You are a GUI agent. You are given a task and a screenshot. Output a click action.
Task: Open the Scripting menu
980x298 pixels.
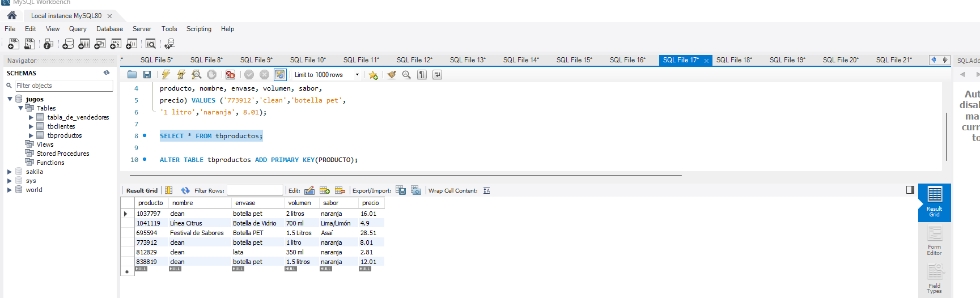pos(199,29)
